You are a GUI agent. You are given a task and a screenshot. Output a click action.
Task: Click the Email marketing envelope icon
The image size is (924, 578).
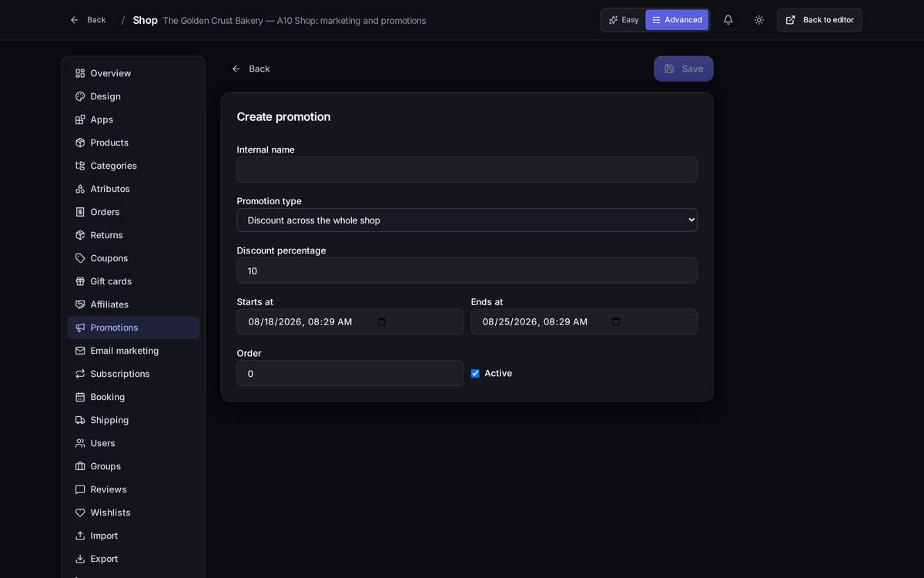[80, 351]
